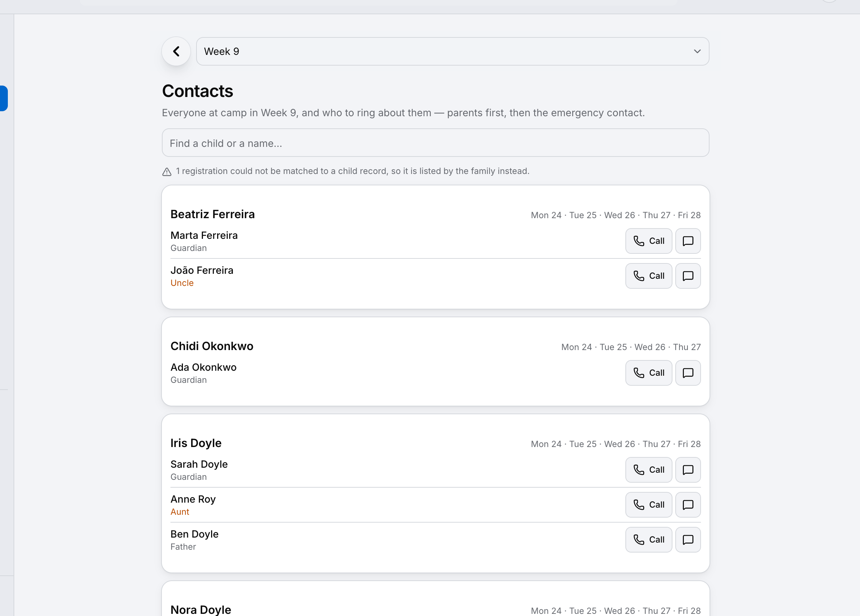
Task: Message Sarah Doyle with chat icon
Action: (x=688, y=470)
